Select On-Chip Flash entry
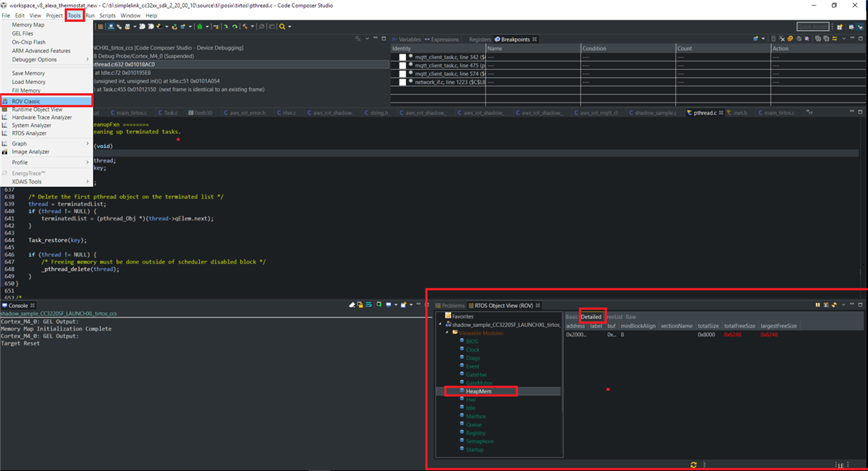This screenshot has height=471, width=868. pyautogui.click(x=47, y=42)
